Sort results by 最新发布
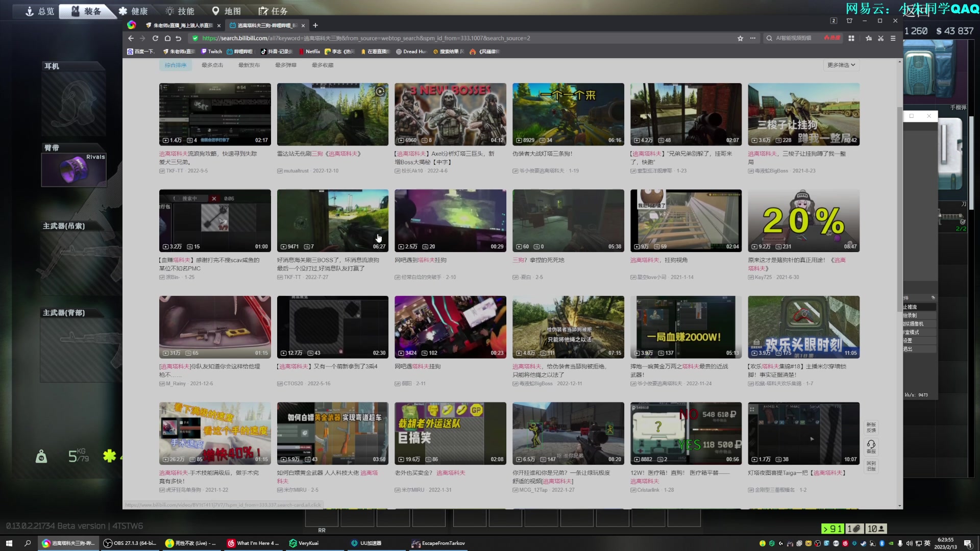 click(249, 65)
